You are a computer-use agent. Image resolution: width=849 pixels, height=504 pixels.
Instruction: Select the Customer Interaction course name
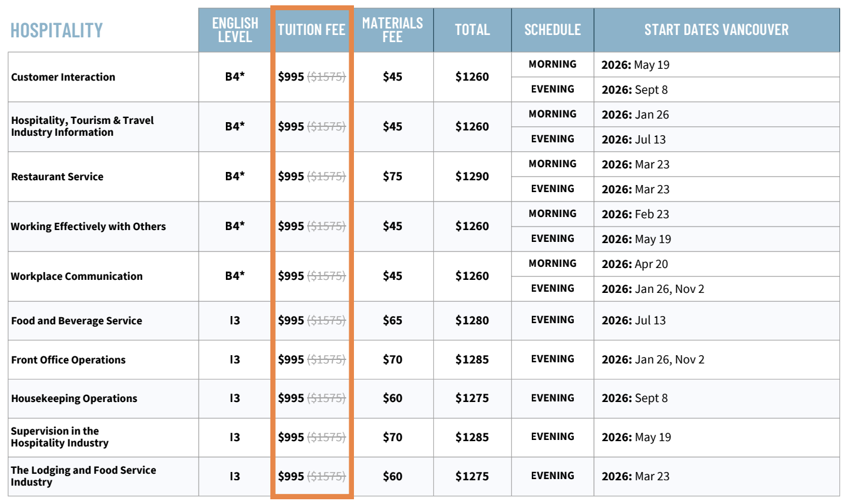point(63,77)
